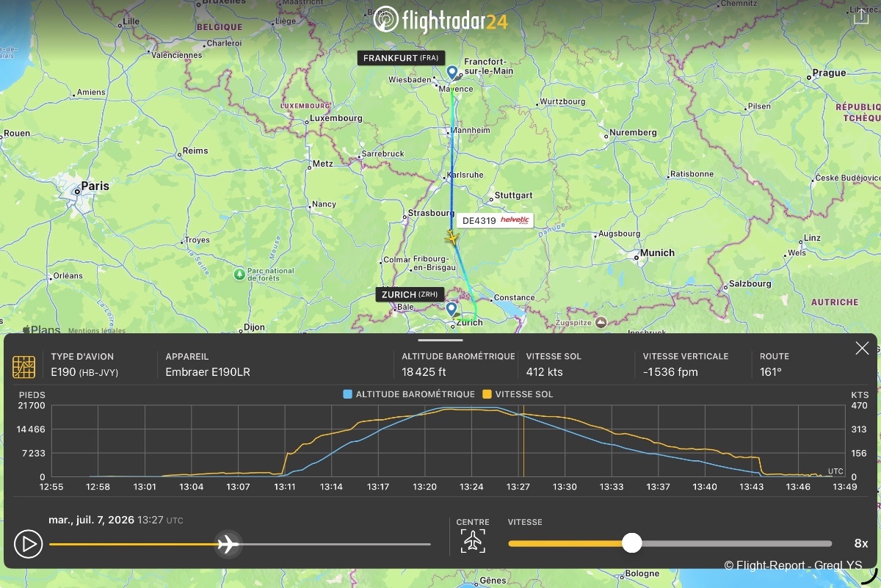
Task: Click the flightradar24 logo
Action: tap(440, 19)
